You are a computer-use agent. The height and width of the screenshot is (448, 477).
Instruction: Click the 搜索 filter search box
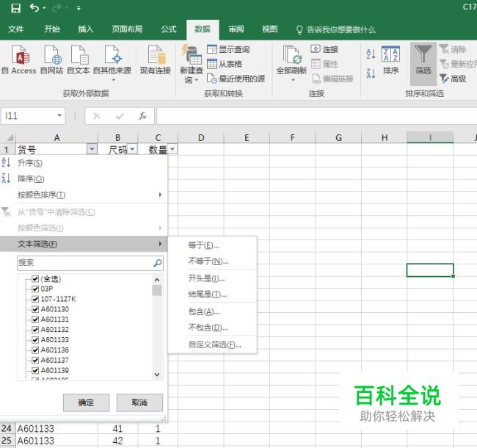click(90, 263)
